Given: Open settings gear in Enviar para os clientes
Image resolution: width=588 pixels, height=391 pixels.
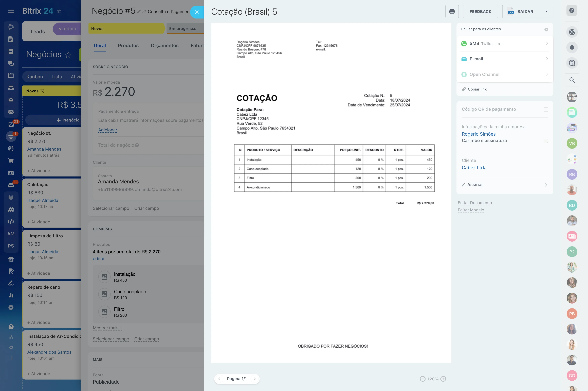Looking at the screenshot, I should [546, 29].
